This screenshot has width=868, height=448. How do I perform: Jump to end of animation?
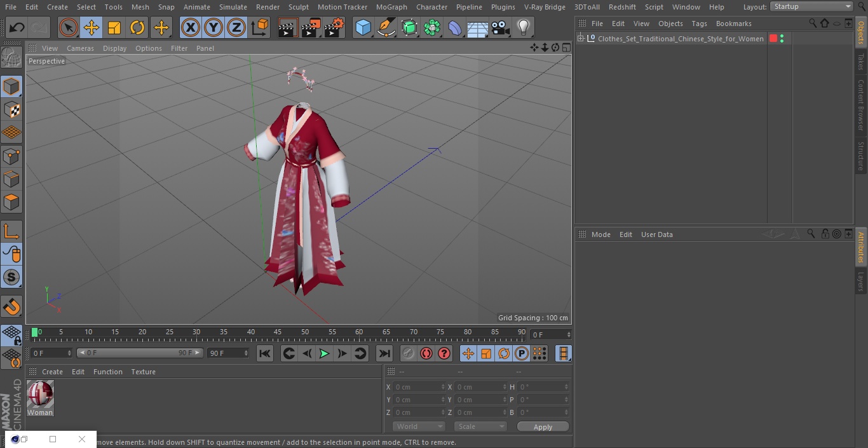pos(384,353)
